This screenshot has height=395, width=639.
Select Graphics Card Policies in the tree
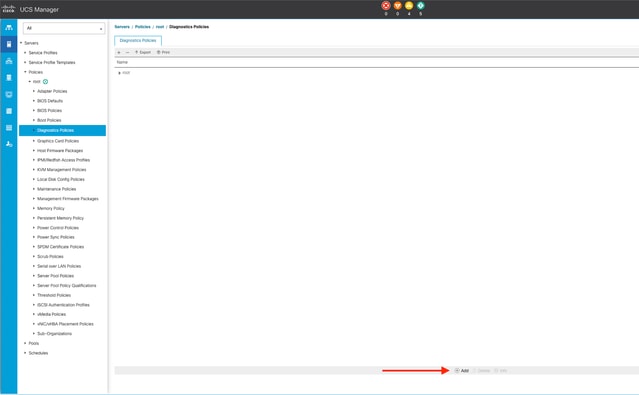[x=58, y=141]
